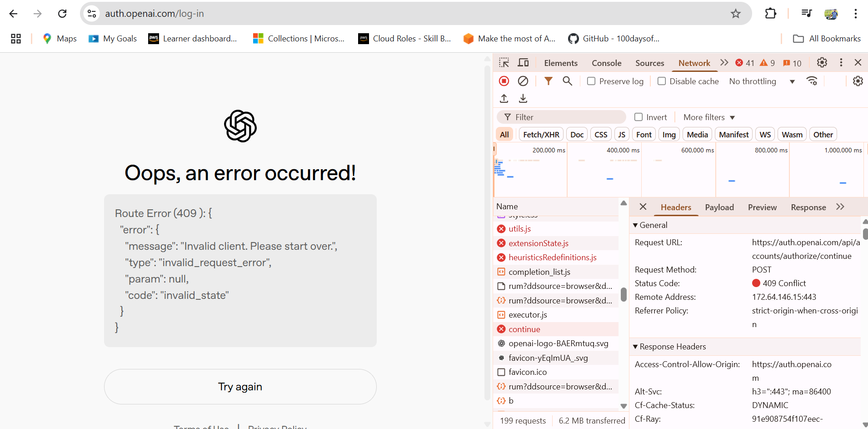868x429 pixels.
Task: Select the Inspect element tool
Action: [x=504, y=62]
